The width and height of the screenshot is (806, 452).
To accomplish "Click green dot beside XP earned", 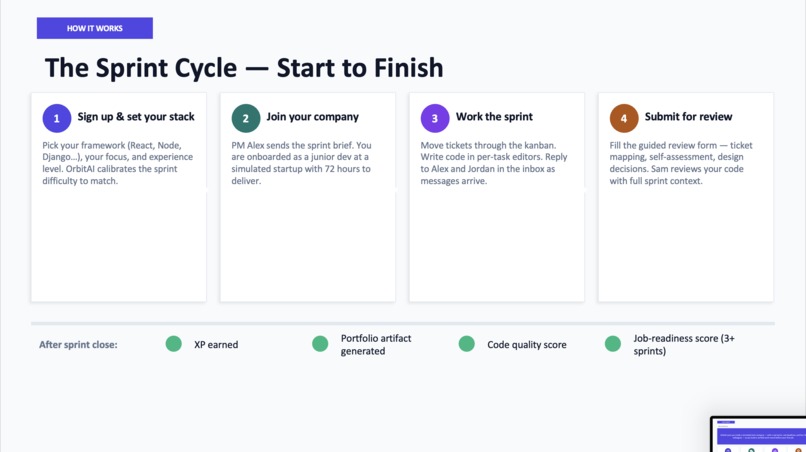I will point(174,344).
